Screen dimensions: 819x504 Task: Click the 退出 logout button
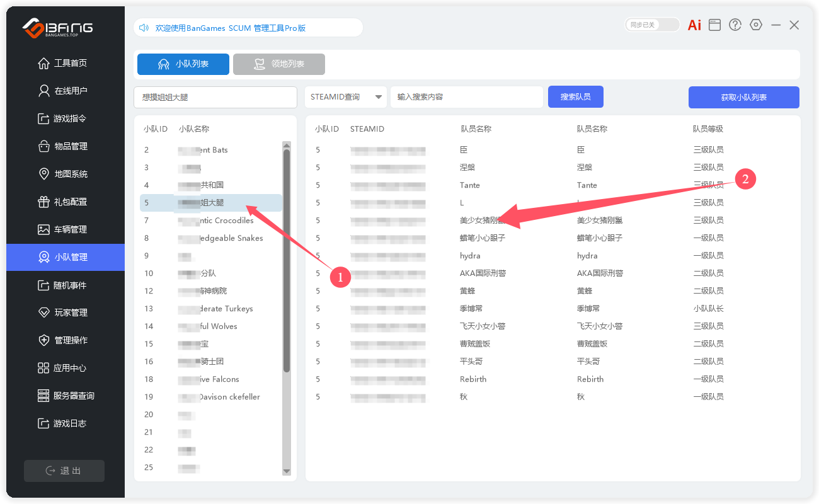(64, 471)
